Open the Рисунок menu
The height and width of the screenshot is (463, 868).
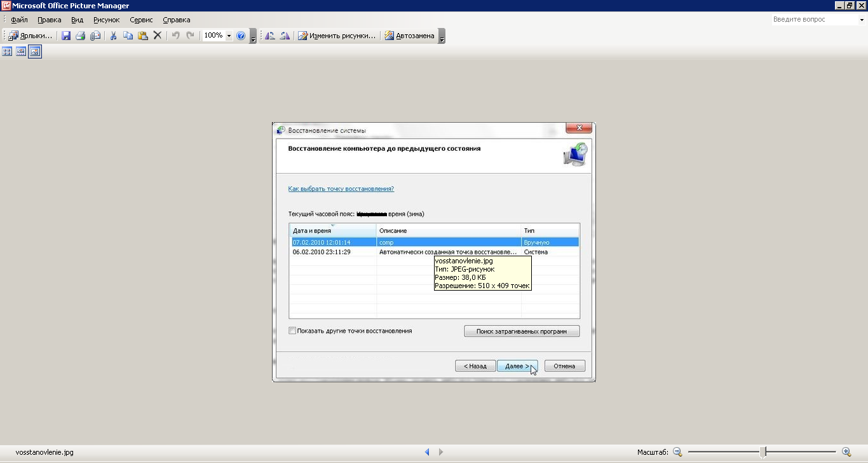[x=106, y=20]
